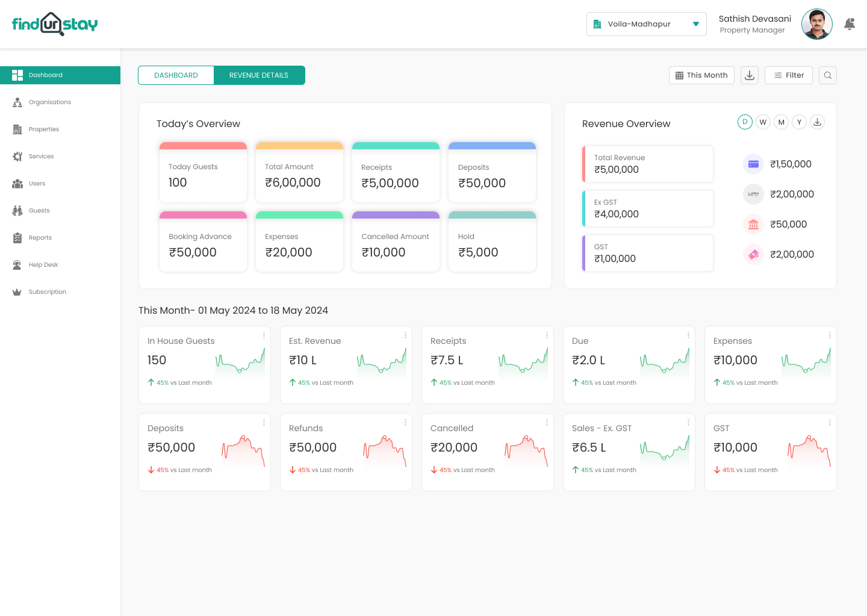Open the three-dot menu on monthly GST card
The height and width of the screenshot is (616, 867).
830,422
